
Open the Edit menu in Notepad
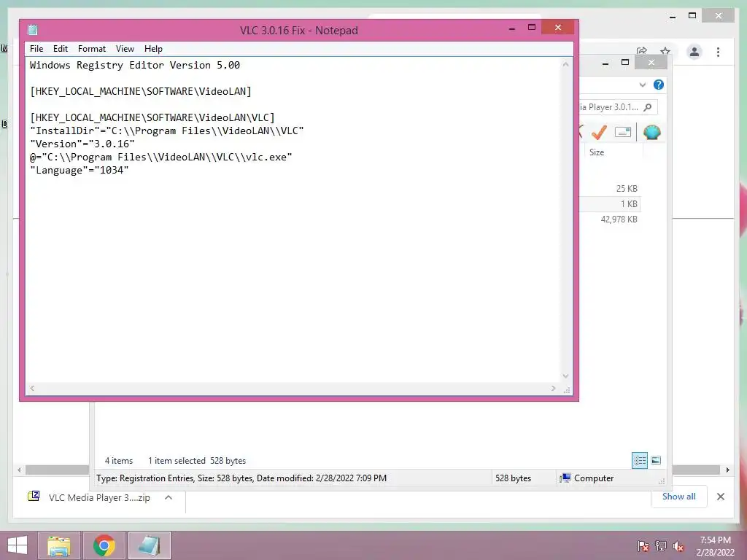tap(60, 49)
